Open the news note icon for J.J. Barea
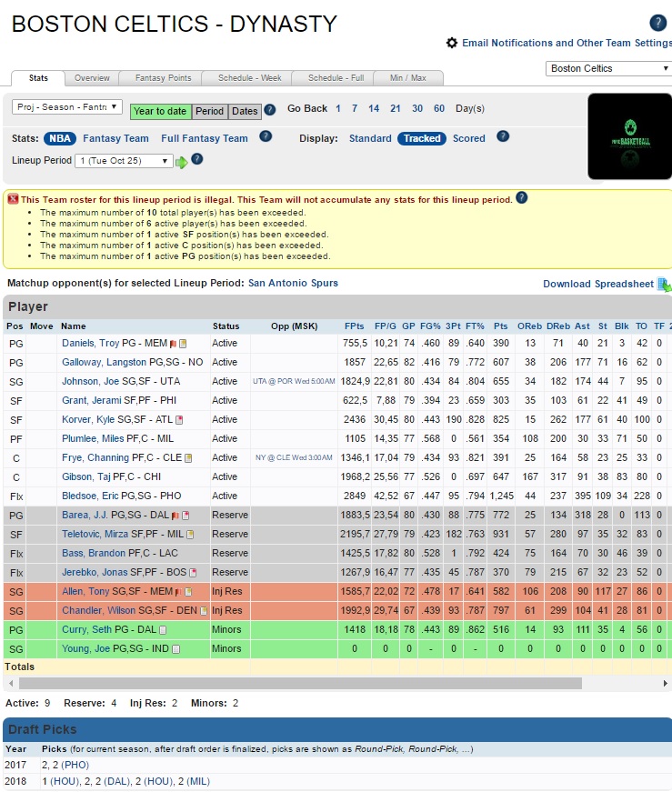672x792 pixels. point(186,516)
